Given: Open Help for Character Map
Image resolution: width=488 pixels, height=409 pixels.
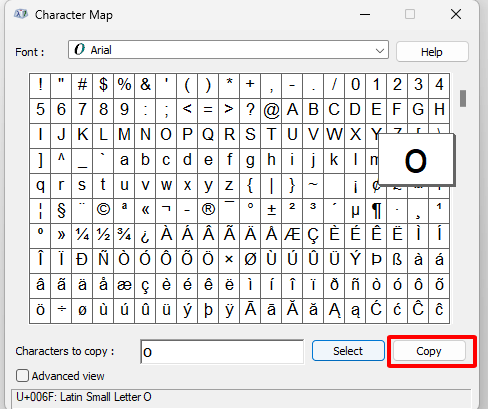Looking at the screenshot, I should (432, 52).
